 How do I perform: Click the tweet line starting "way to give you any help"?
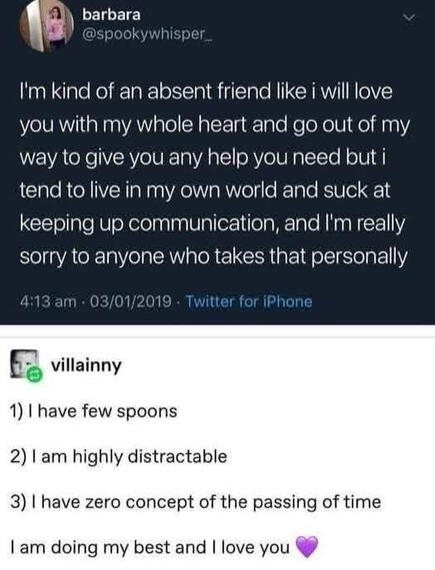202,157
